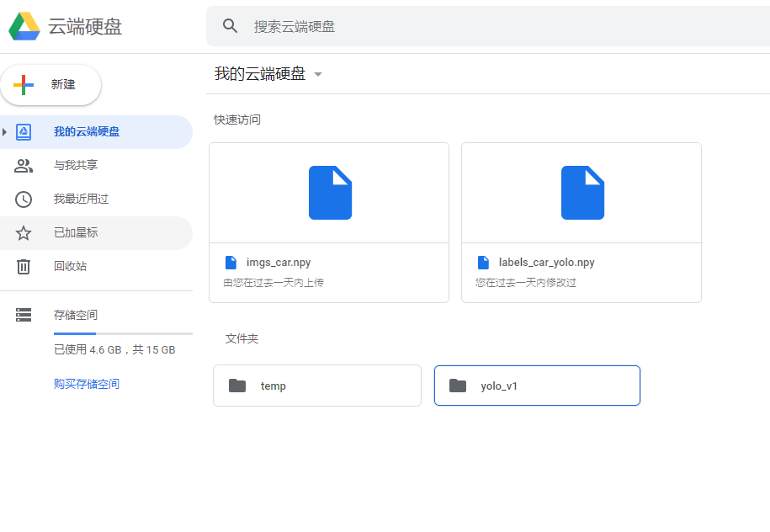Click the storage usage progress bar

click(x=123, y=333)
